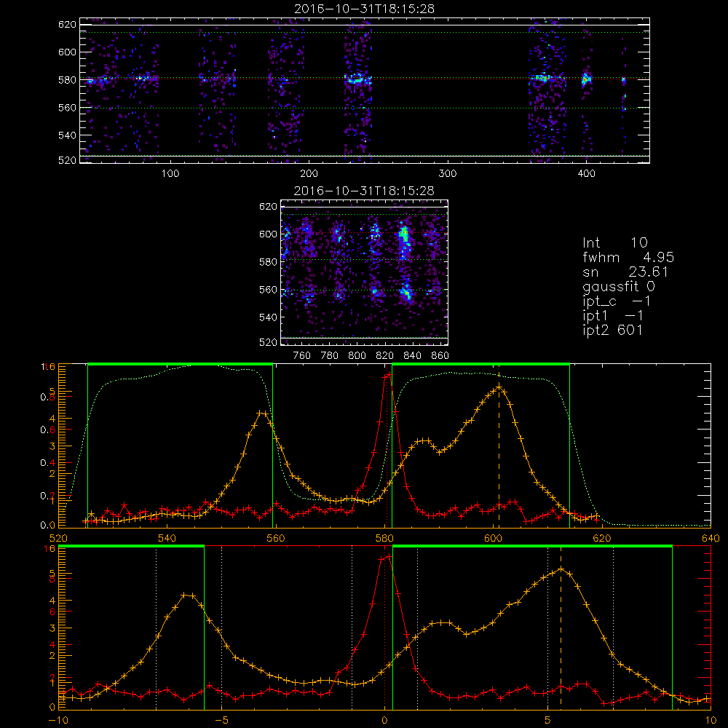Click x-axis label 400 in top panel

586,174
